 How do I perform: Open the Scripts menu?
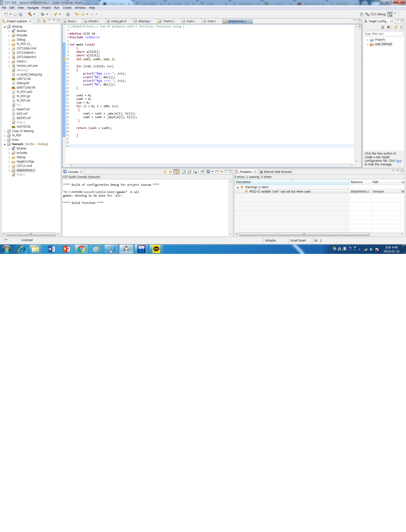(x=67, y=7)
